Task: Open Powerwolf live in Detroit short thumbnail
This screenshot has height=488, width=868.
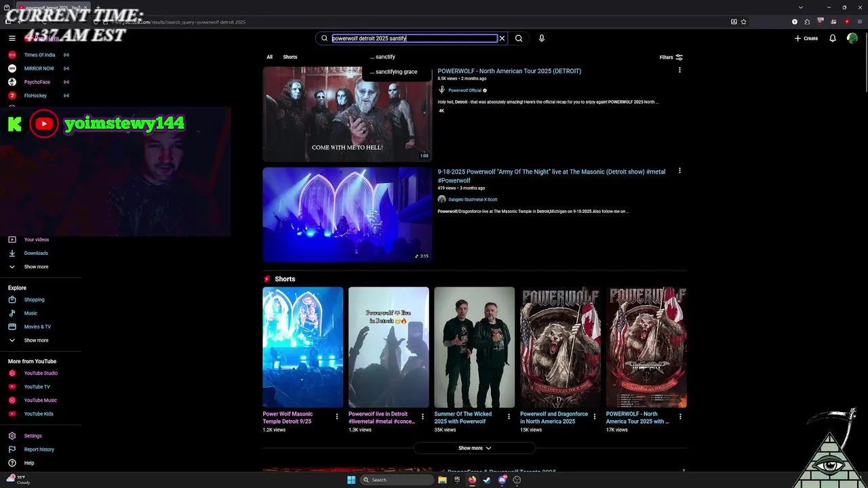Action: coord(389,348)
